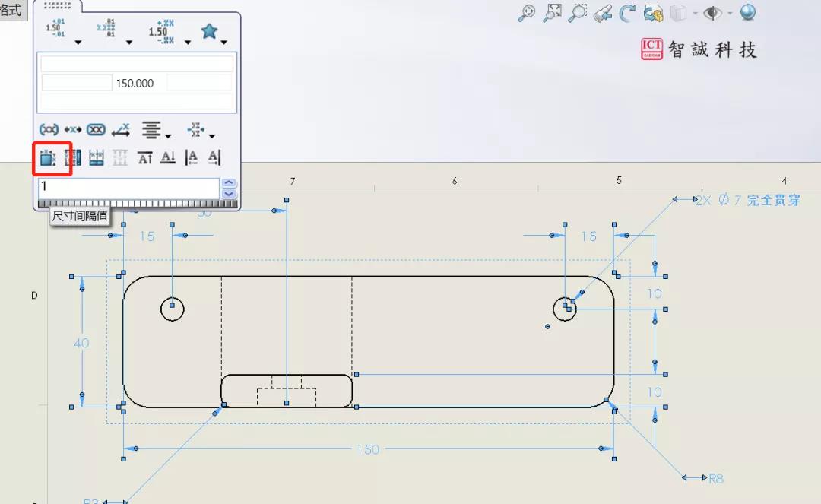
Task: Toggle the offset text leader icon
Action: [120, 129]
